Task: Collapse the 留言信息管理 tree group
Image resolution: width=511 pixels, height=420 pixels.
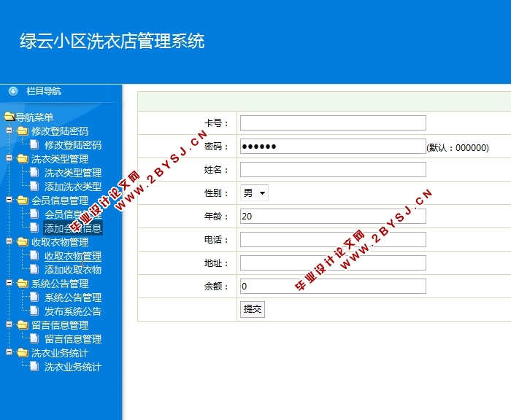Action: (9, 324)
